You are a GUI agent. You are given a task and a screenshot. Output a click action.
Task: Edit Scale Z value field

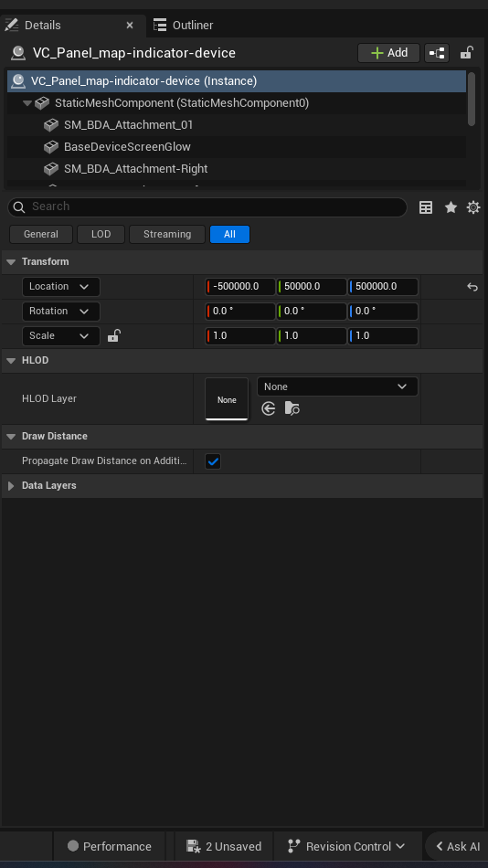click(383, 335)
